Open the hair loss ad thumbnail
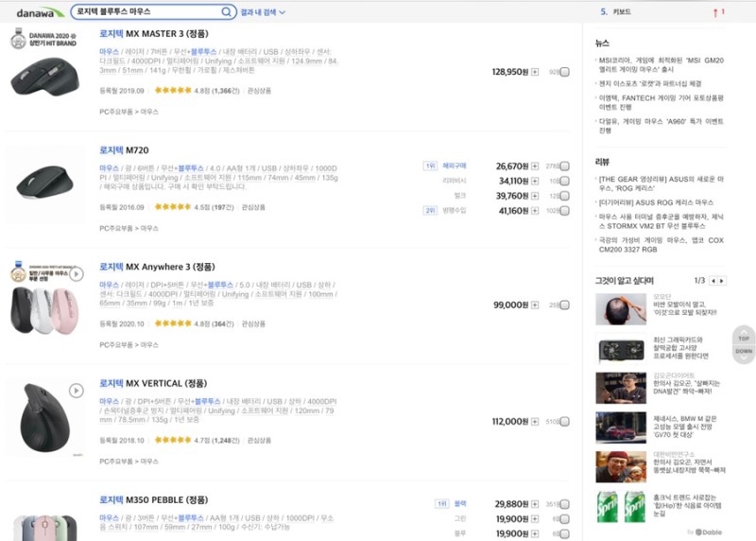Viewport: 756px width, 541px height. [x=621, y=309]
